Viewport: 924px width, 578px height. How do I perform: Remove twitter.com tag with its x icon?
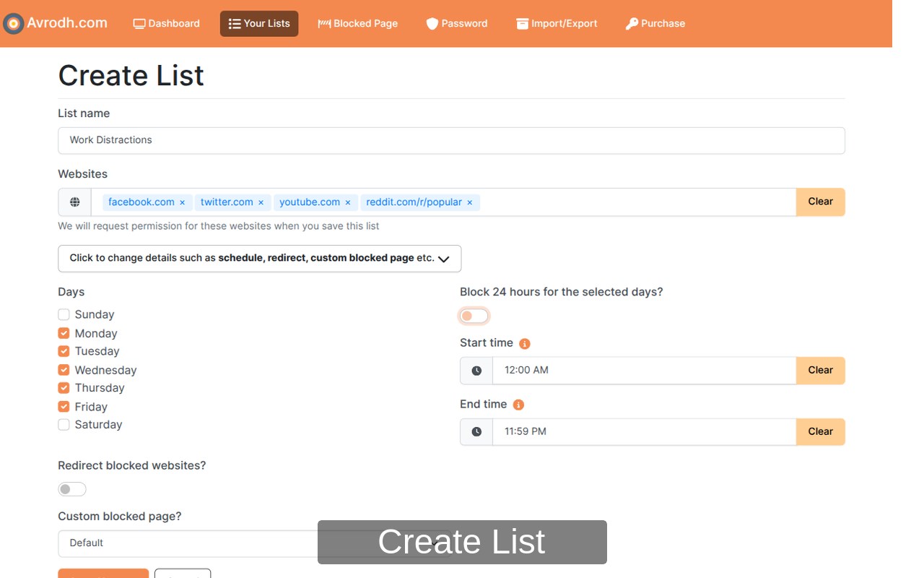tap(261, 203)
